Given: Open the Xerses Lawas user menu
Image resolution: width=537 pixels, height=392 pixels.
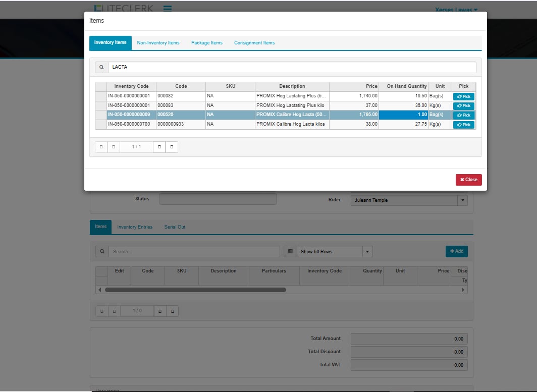Looking at the screenshot, I should [456, 9].
